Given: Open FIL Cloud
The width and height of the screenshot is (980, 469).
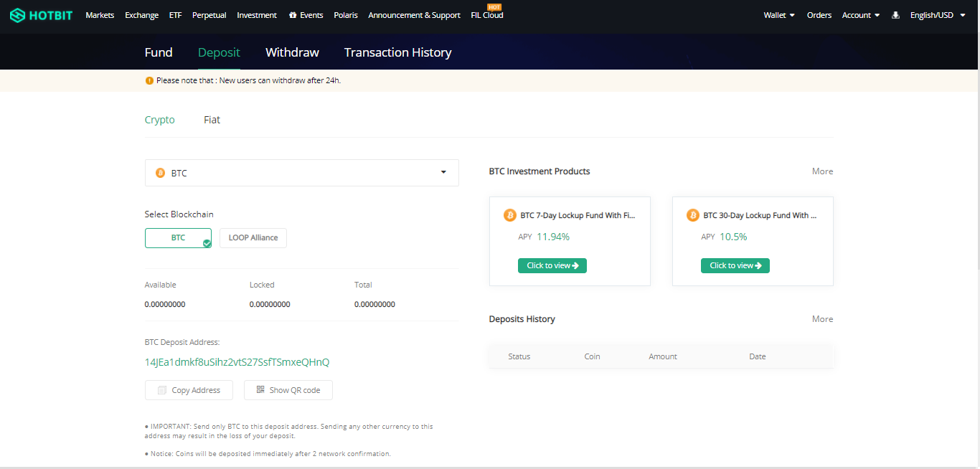Looking at the screenshot, I should click(x=487, y=15).
